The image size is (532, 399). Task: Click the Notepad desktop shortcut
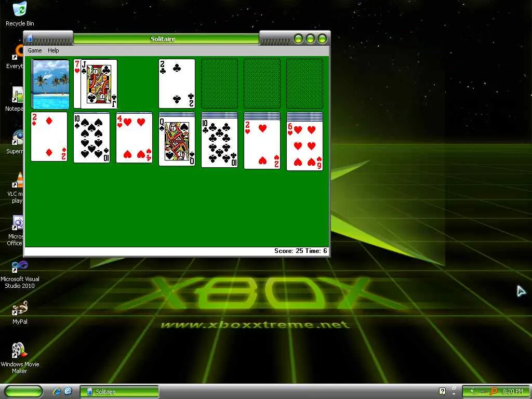point(15,99)
